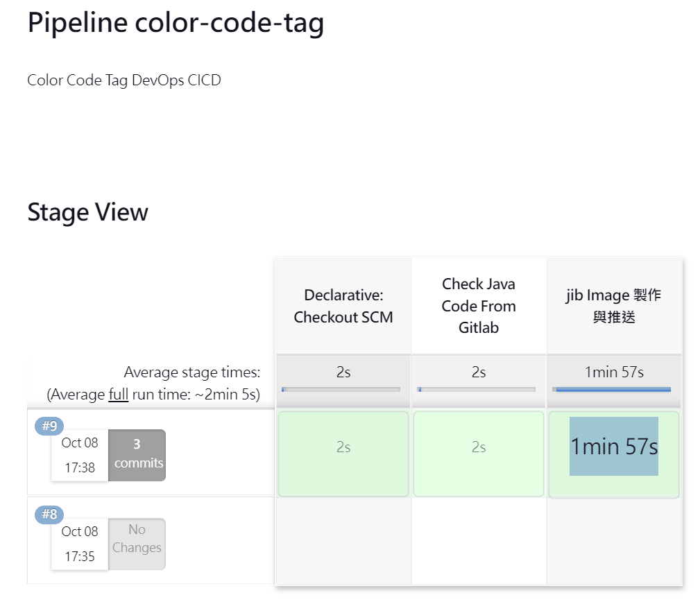Click the Oct 08 17:38 build date
Image resolution: width=700 pixels, height=602 pixels.
coord(80,455)
